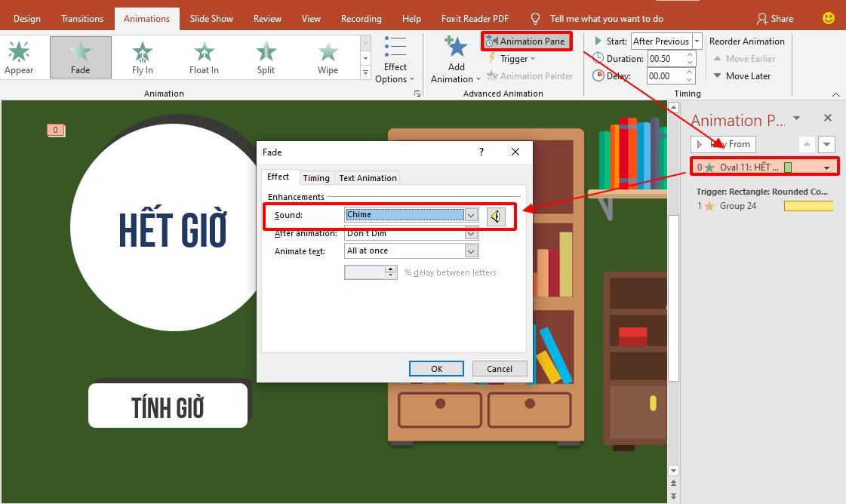This screenshot has height=504, width=846.
Task: Open the Slide Show ribbon tab
Action: pyautogui.click(x=211, y=18)
